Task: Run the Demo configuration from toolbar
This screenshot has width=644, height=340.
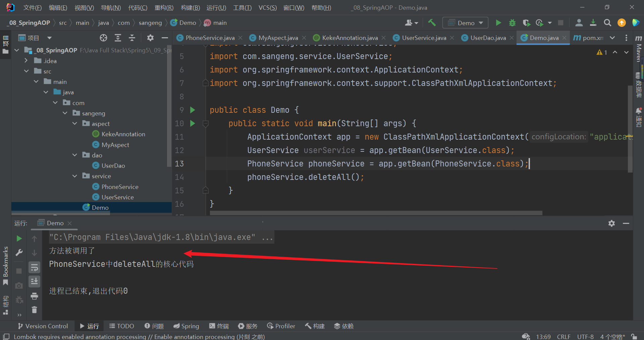Action: pos(498,23)
